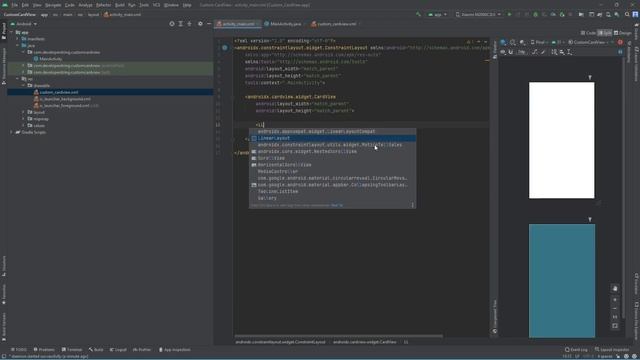
Task: Open the Xiaomi device selector dropdown
Action: [x=478, y=15]
